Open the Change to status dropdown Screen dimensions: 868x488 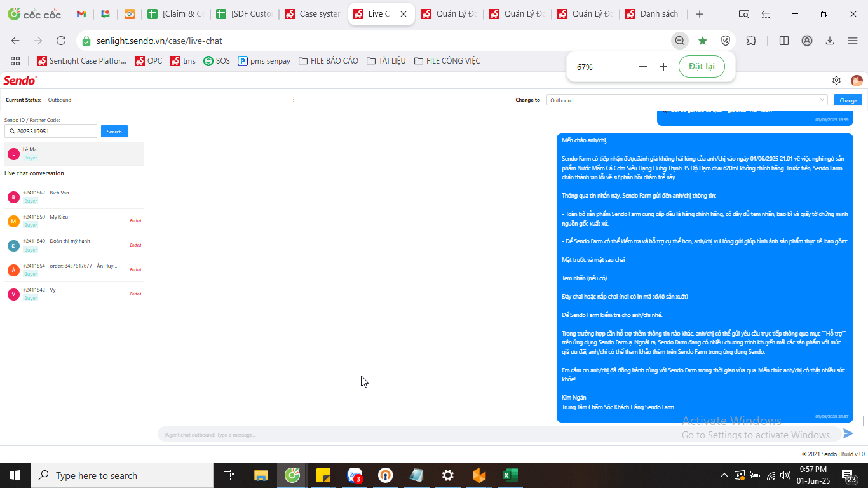click(x=687, y=100)
